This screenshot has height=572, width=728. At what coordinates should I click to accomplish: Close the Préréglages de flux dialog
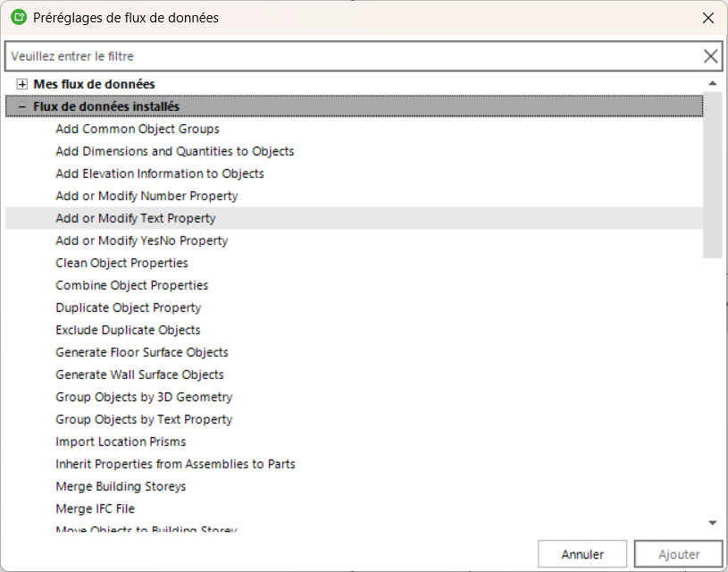pyautogui.click(x=707, y=17)
